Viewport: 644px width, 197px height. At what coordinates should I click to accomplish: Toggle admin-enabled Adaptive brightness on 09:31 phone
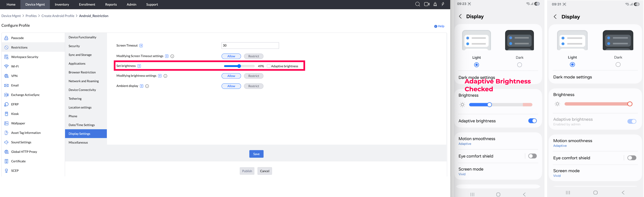click(x=632, y=121)
